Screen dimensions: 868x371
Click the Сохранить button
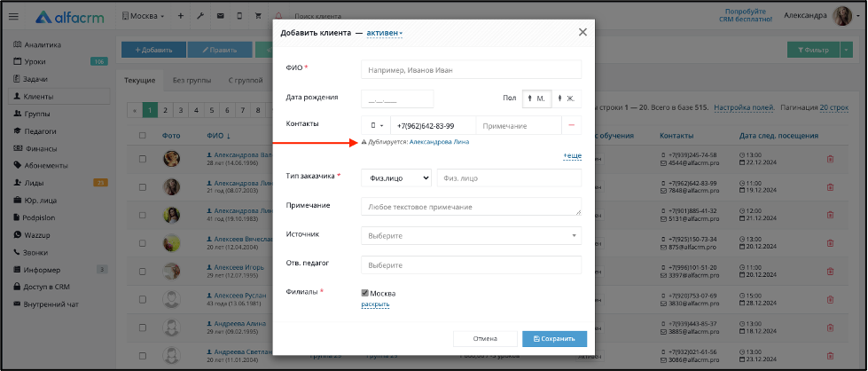(x=555, y=339)
